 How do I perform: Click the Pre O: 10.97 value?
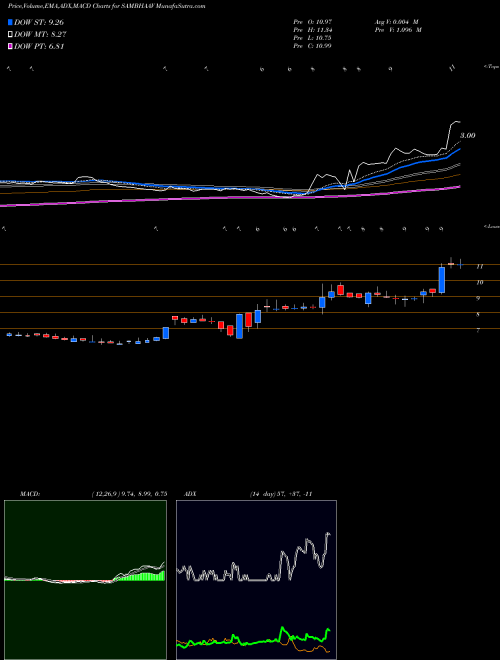click(x=313, y=22)
